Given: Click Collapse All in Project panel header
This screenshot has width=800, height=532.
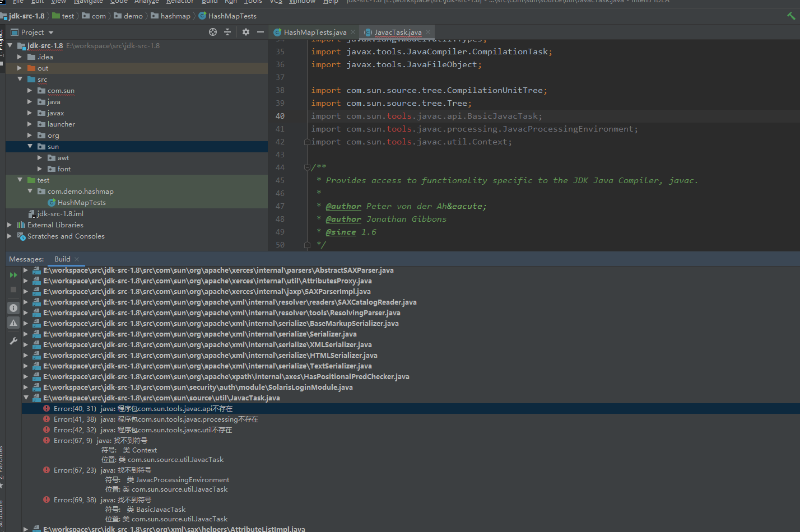Looking at the screenshot, I should (227, 32).
